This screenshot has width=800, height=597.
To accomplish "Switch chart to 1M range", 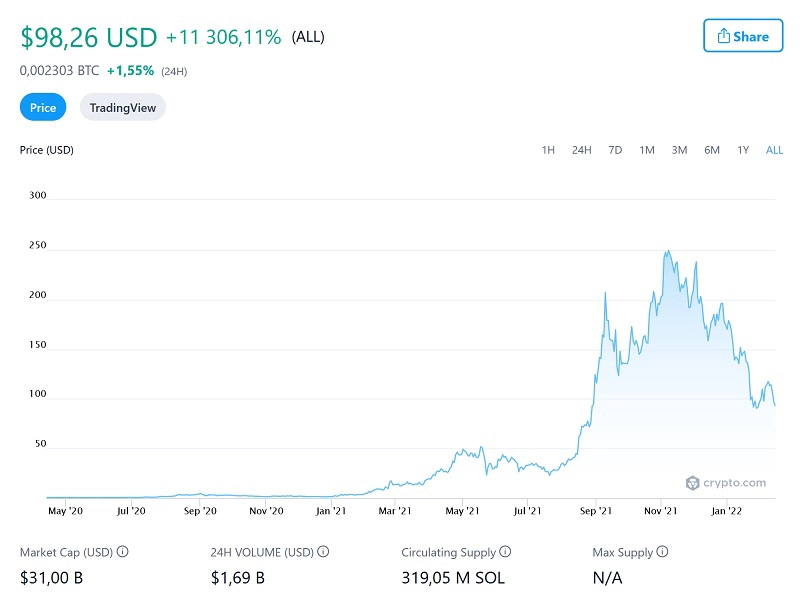I will point(647,150).
